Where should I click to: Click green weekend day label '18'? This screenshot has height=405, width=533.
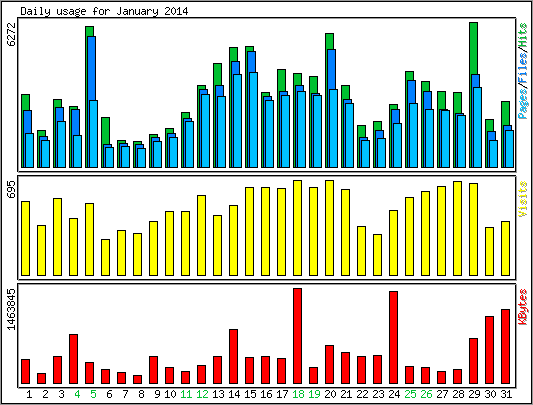298,394
